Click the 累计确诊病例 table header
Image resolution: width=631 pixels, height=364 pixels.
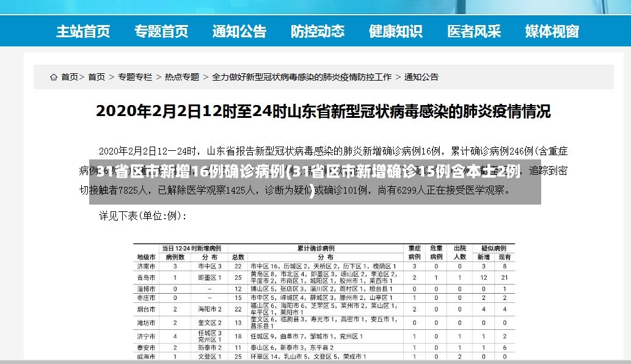316,248
